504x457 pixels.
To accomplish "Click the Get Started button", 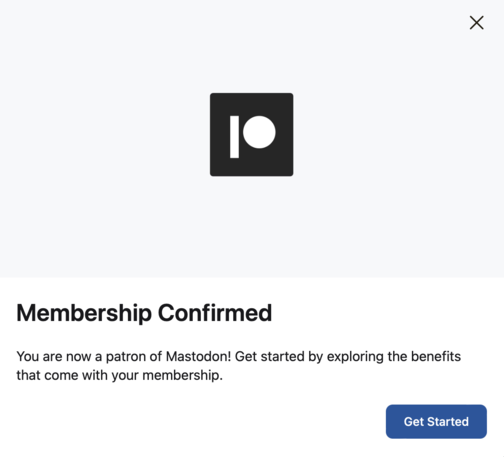I will click(436, 421).
